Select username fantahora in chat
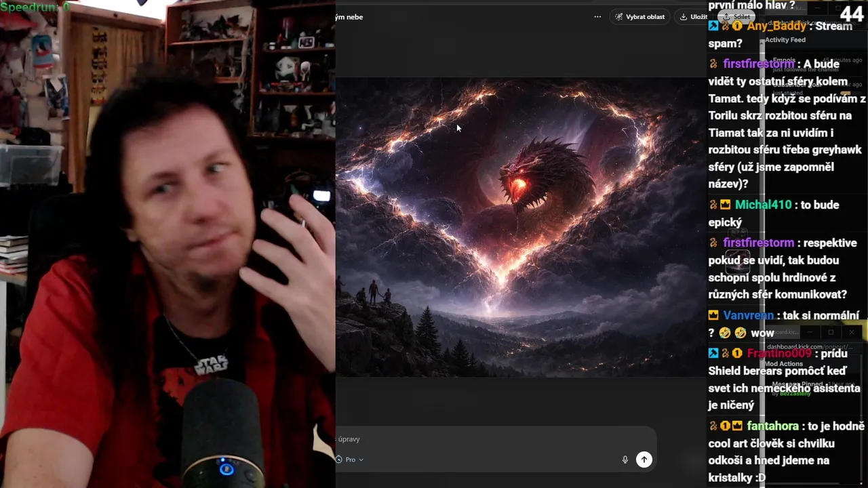This screenshot has height=488, width=868. click(x=773, y=426)
